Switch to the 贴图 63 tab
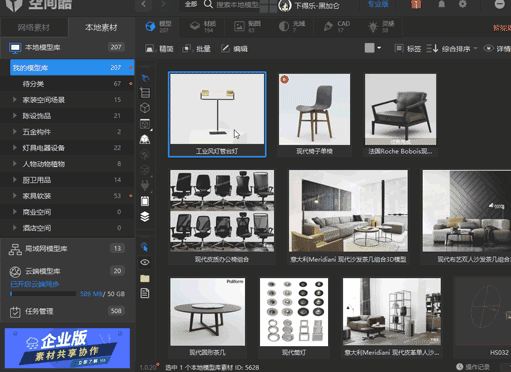The width and height of the screenshot is (511, 372). pyautogui.click(x=247, y=27)
